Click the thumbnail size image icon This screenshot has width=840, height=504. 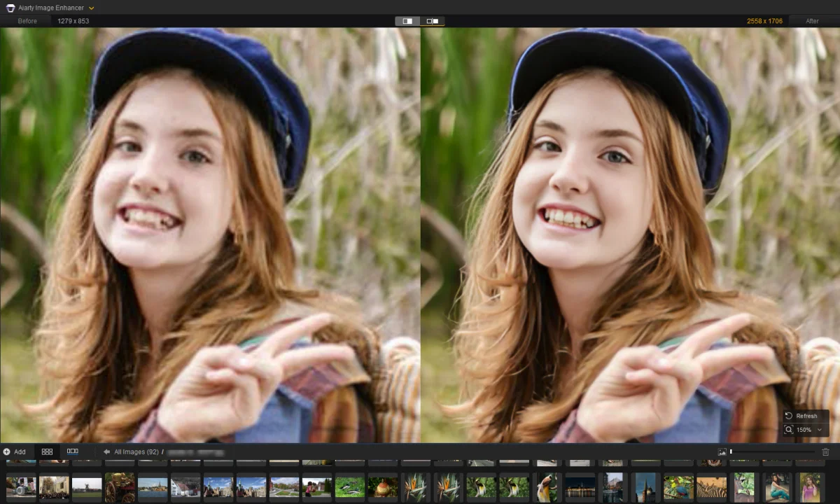[x=722, y=452]
